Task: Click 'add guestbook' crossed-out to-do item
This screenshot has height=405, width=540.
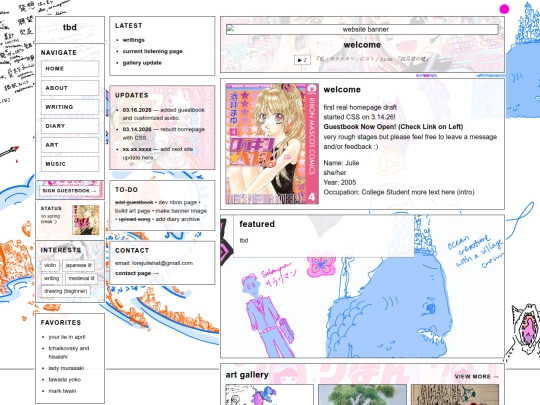Action: click(134, 202)
